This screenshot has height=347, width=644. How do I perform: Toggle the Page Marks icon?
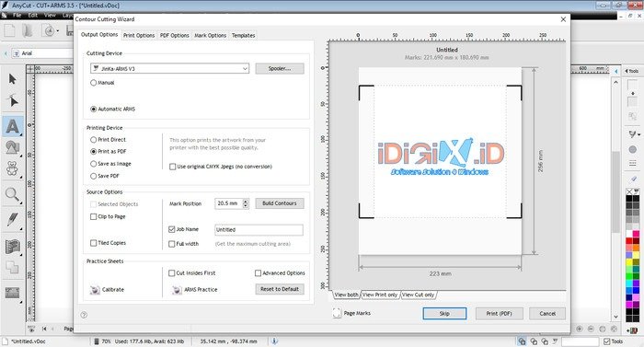[x=337, y=313]
